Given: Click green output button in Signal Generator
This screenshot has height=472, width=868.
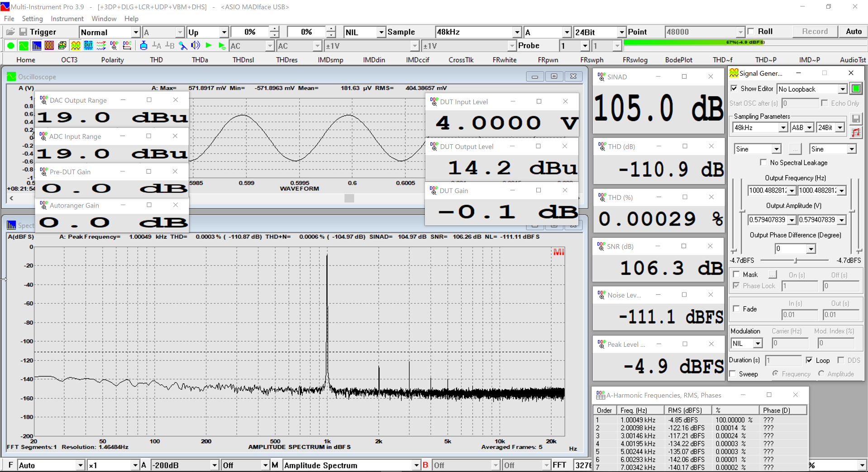Looking at the screenshot, I should (856, 89).
